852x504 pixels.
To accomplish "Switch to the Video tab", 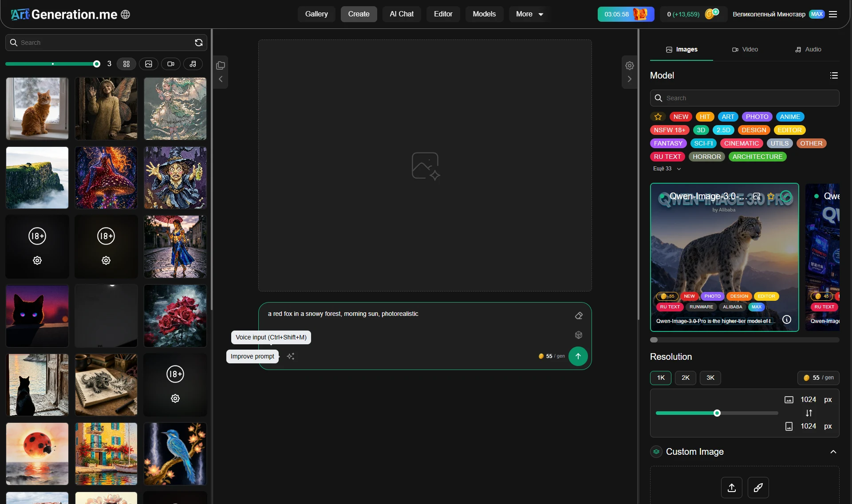I will 745,49.
